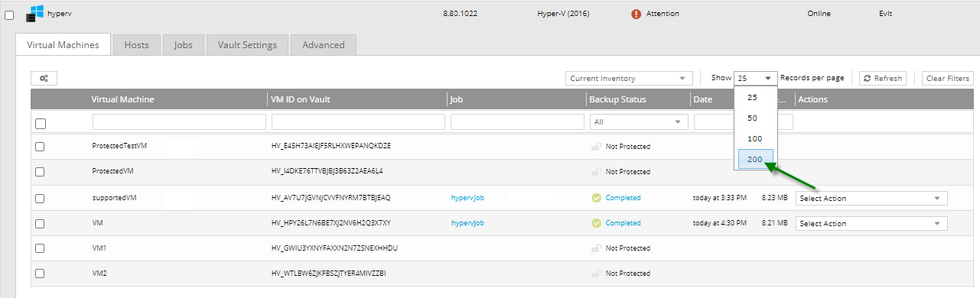Screen dimensions: 980x298
Task: Open hypervJob link in VM row
Action: click(467, 223)
